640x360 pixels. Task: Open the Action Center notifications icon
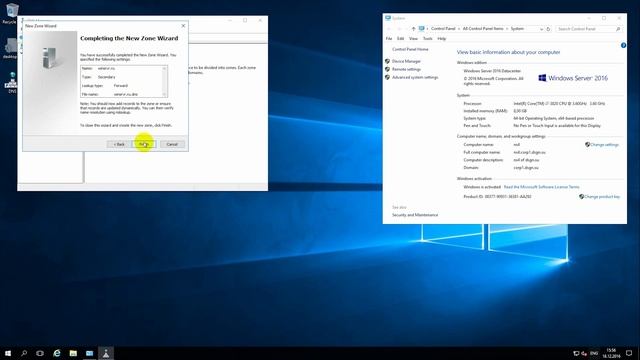[x=629, y=353]
